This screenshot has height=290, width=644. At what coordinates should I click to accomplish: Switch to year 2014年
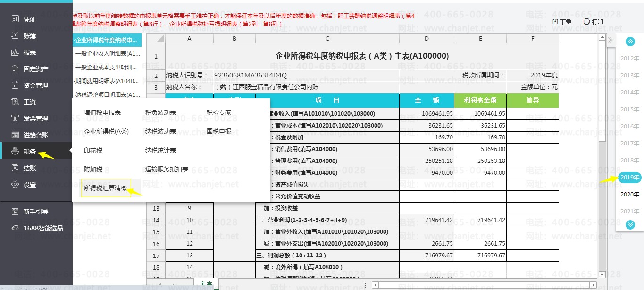(630, 93)
